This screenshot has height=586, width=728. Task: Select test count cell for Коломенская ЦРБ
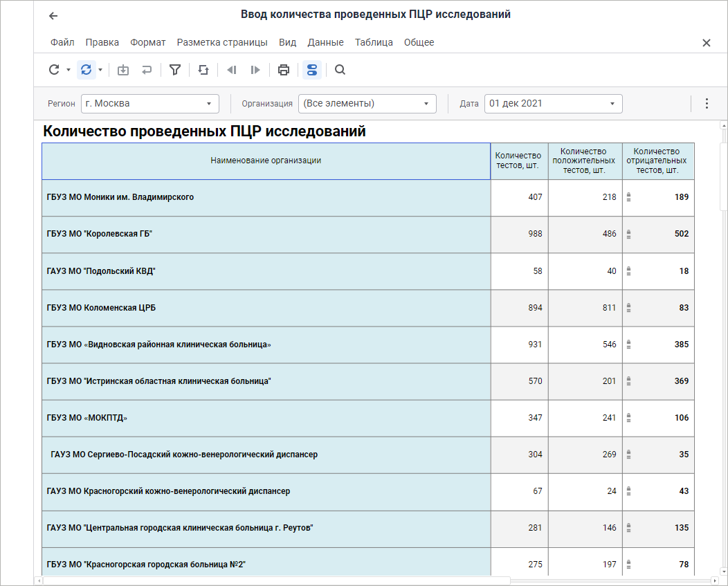tap(520, 308)
